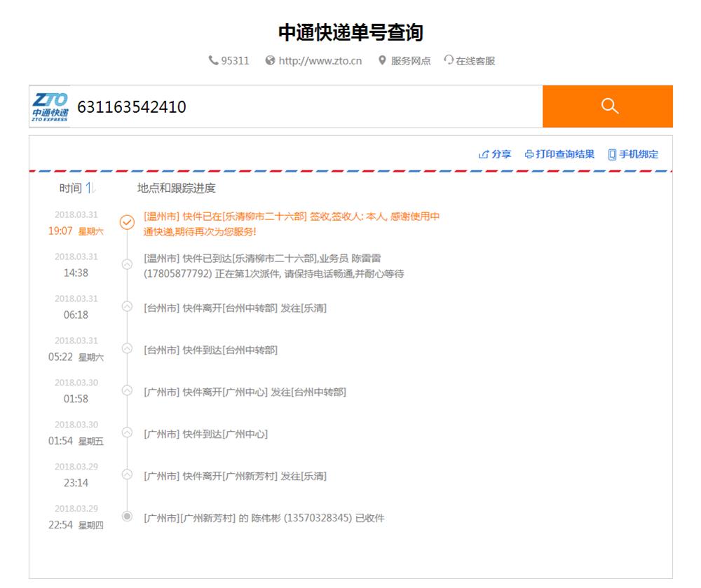The image size is (701, 588).
Task: Click the starting dot marker at 22:54
Action: click(127, 516)
